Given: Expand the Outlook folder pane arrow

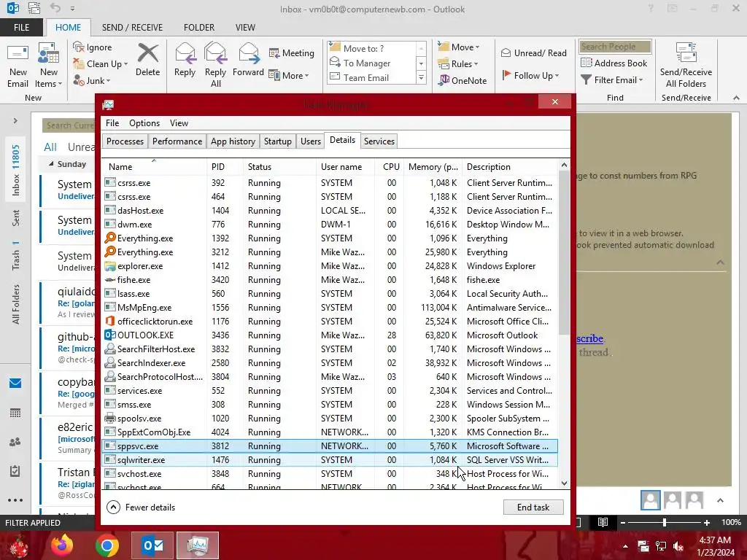Looking at the screenshot, I should tap(15, 121).
